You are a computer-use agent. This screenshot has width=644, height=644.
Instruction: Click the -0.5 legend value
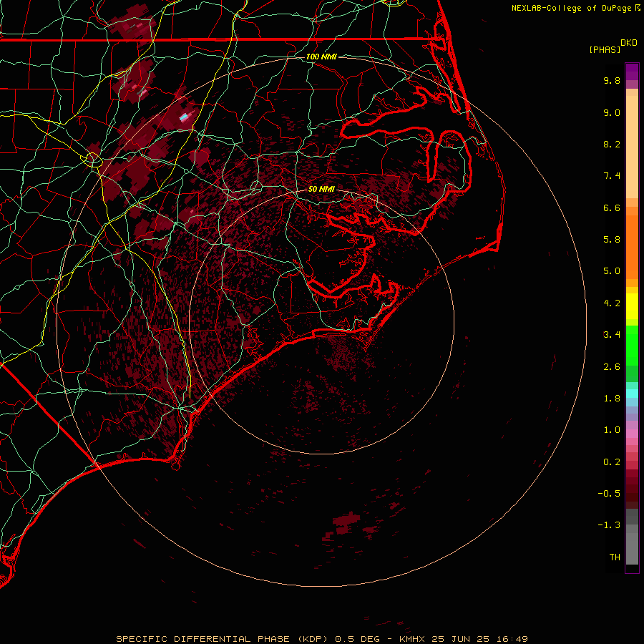click(609, 494)
